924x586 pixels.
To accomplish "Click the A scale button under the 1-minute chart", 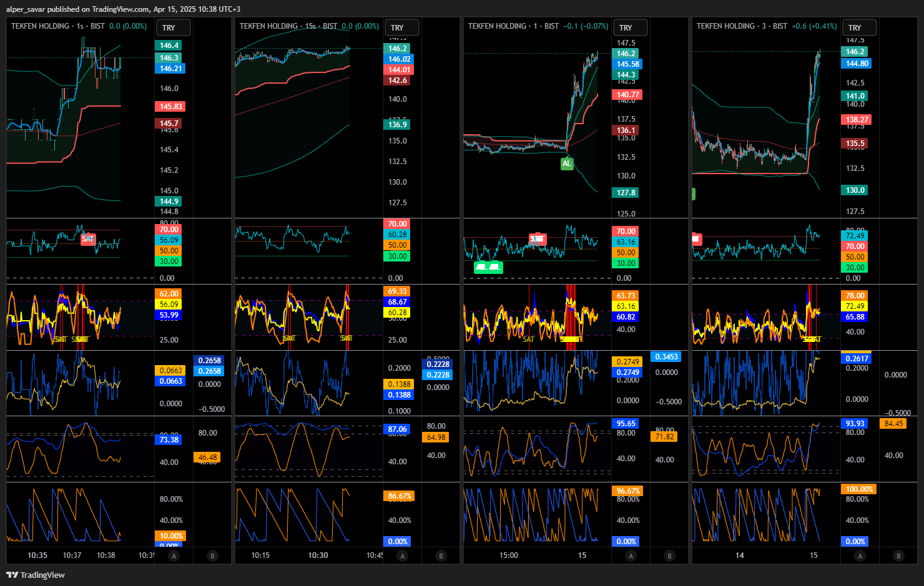I will pyautogui.click(x=631, y=555).
